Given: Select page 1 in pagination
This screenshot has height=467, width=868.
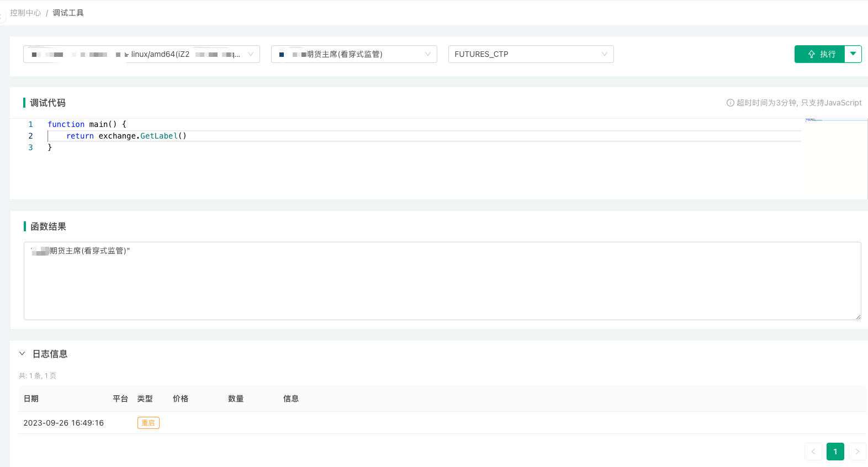Looking at the screenshot, I should click(835, 452).
